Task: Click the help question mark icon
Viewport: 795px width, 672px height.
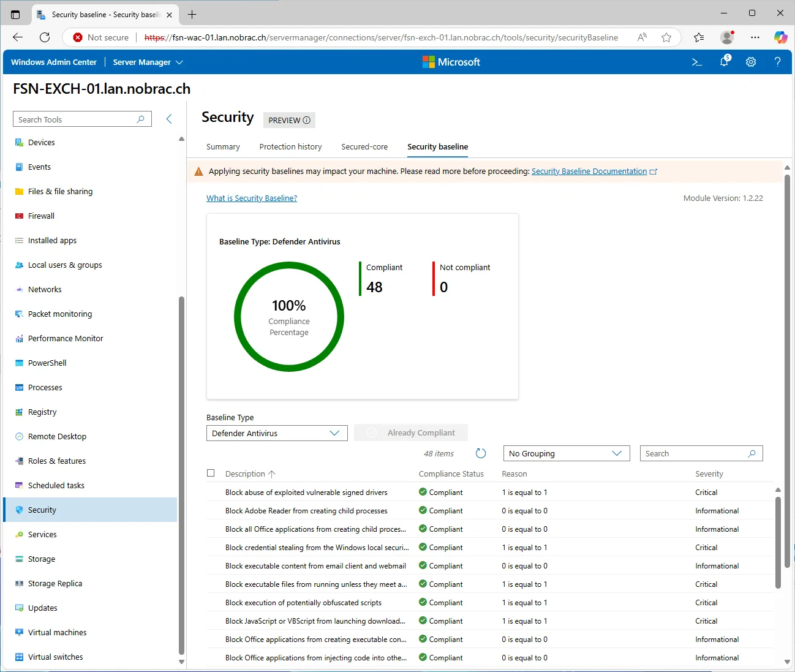Action: (x=777, y=62)
